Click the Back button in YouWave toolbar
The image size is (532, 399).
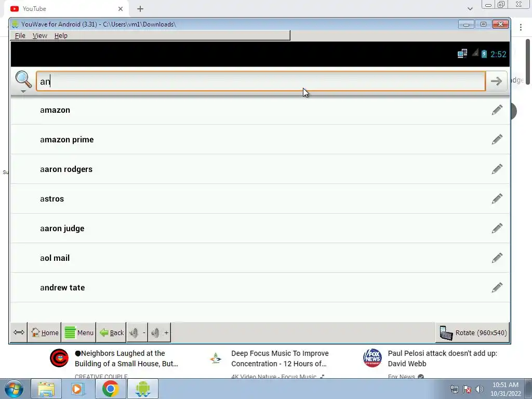click(x=111, y=332)
